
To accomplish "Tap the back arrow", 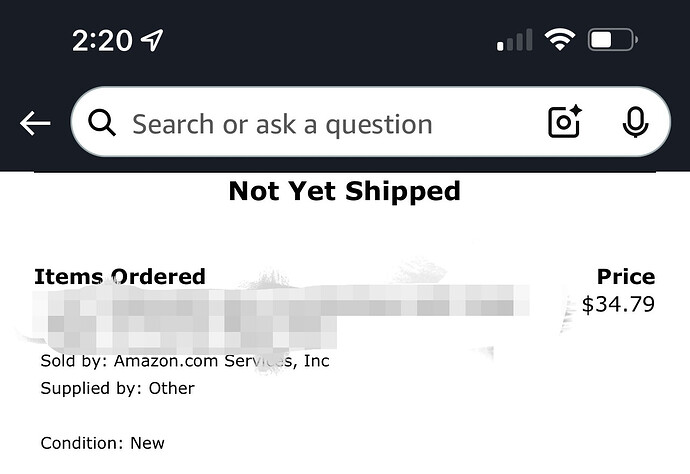I will click(35, 123).
